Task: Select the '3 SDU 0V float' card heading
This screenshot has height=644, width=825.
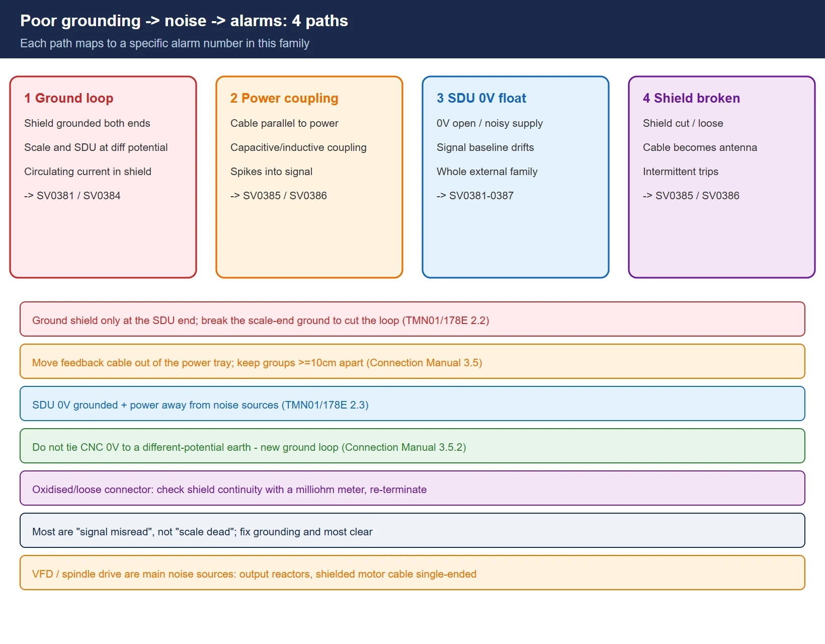Action: [x=481, y=98]
